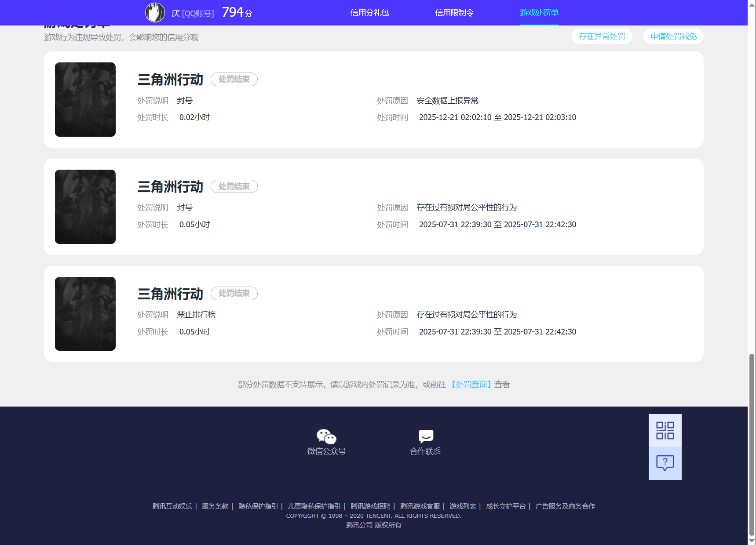Image resolution: width=756 pixels, height=545 pixels.
Task: Click the scrollbar down arrow
Action: pyautogui.click(x=752, y=541)
